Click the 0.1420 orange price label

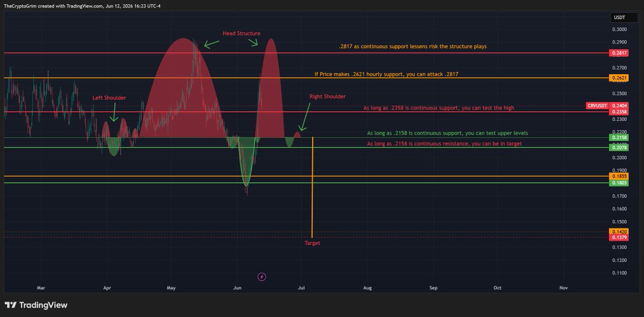[619, 232]
